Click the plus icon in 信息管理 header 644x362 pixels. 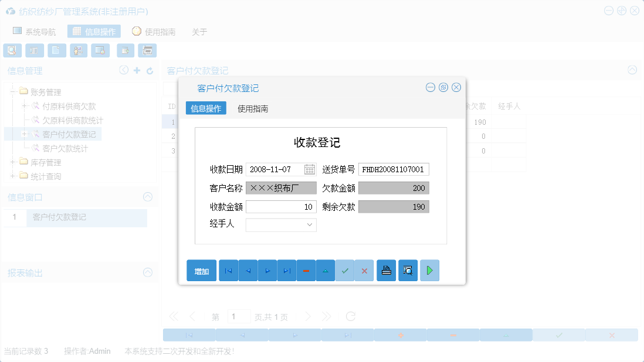(x=137, y=70)
